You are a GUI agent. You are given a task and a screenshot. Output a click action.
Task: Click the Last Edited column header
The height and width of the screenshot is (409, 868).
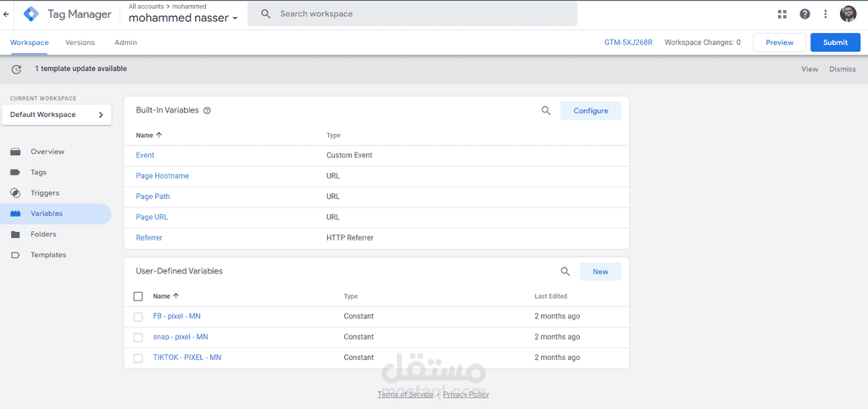tap(550, 296)
